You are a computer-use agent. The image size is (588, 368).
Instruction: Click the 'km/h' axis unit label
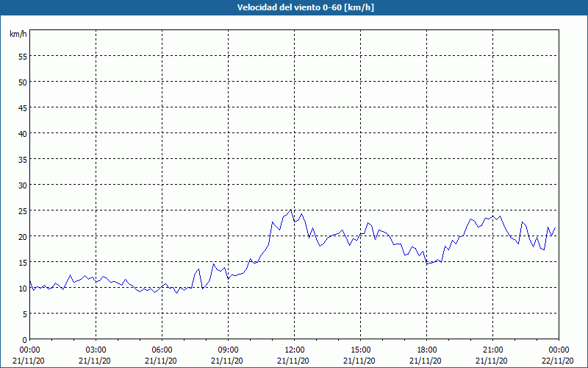click(18, 34)
